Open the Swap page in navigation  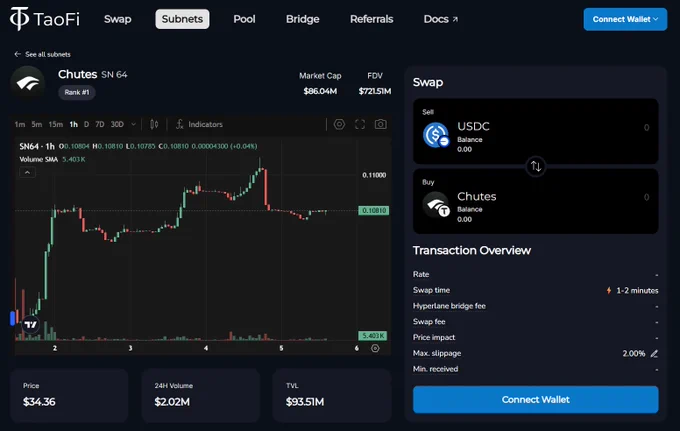point(118,19)
